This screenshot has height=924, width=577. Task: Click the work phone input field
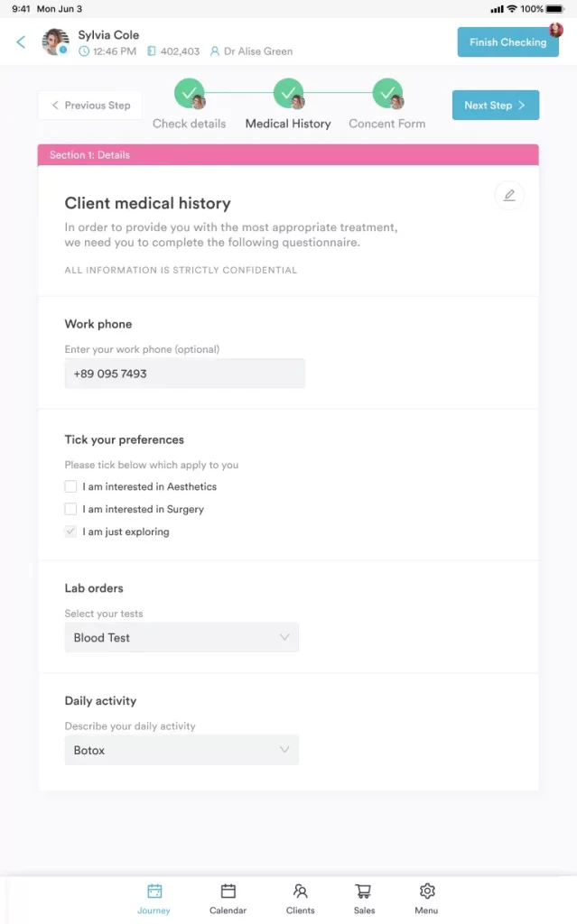coord(184,373)
